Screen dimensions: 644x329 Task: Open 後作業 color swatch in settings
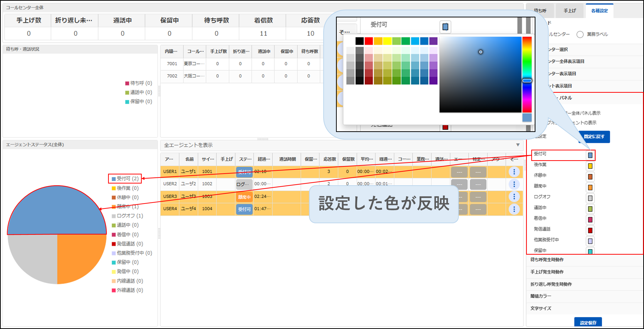pos(590,166)
